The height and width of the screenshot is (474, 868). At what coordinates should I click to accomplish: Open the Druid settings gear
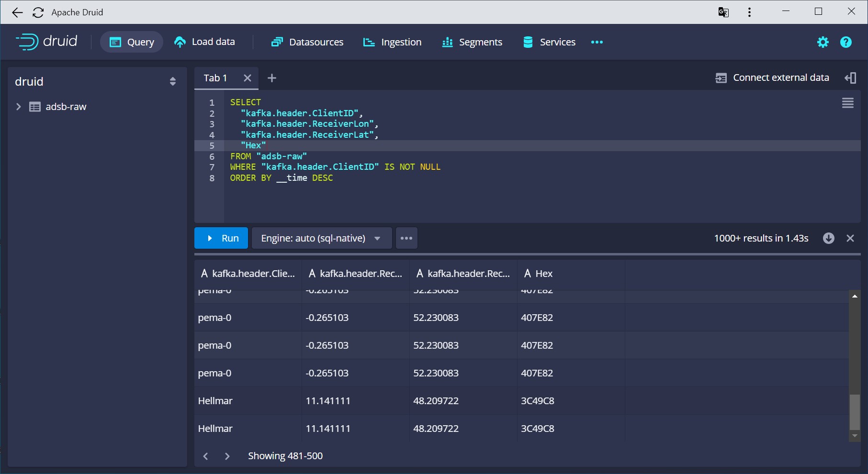[823, 42]
